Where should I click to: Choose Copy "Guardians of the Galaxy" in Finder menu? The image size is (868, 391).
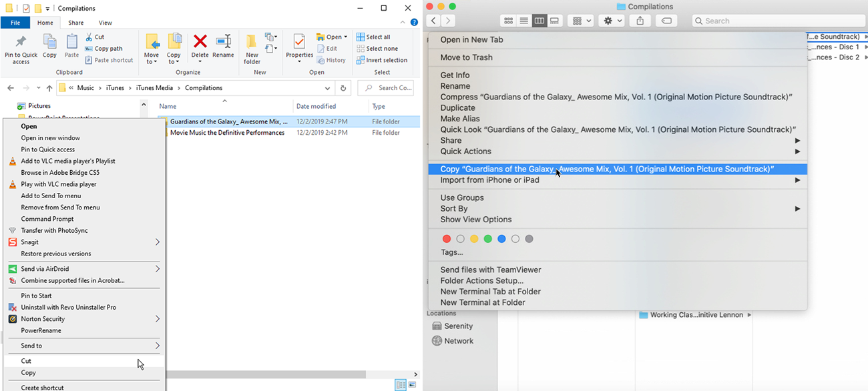[617, 169]
